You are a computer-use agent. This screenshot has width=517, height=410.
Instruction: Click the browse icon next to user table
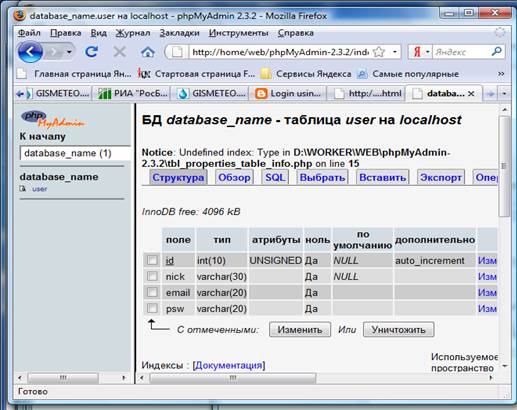point(23,189)
